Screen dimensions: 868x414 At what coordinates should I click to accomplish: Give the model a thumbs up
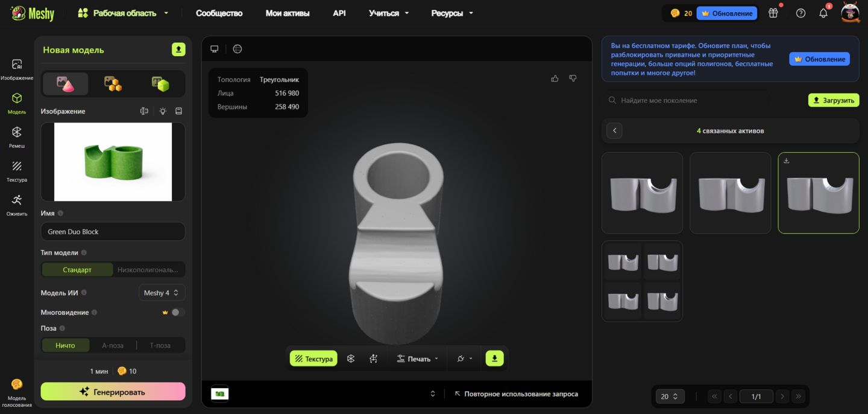tap(555, 78)
